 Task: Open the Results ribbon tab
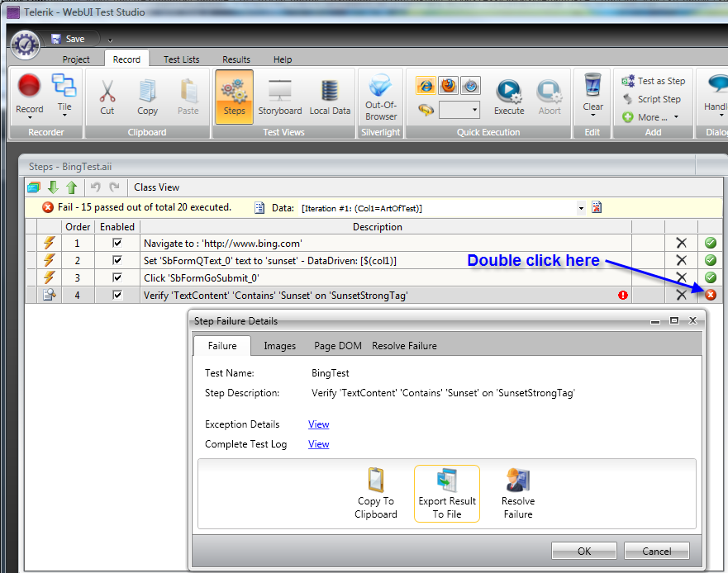(x=236, y=59)
